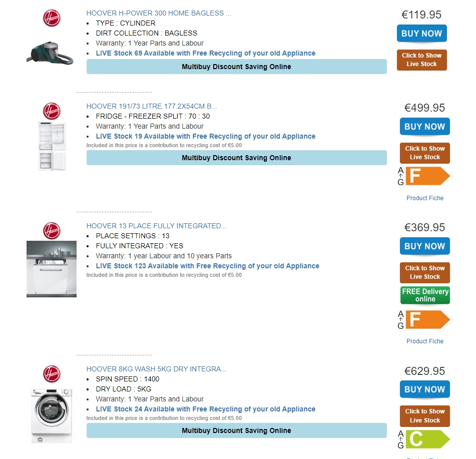The height and width of the screenshot is (459, 476).
Task: Click the Hoover logo above the washer dryer
Action: coord(52,374)
